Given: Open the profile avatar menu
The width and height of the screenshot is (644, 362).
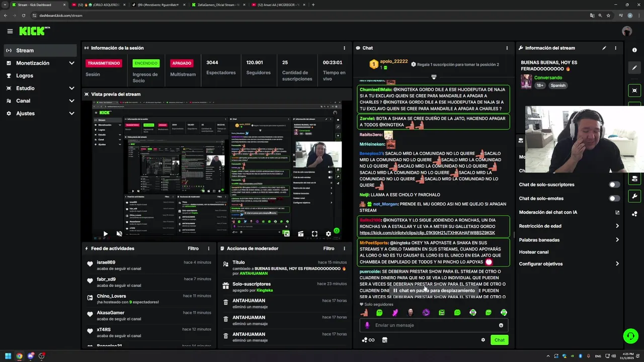Looking at the screenshot, I should tap(626, 31).
